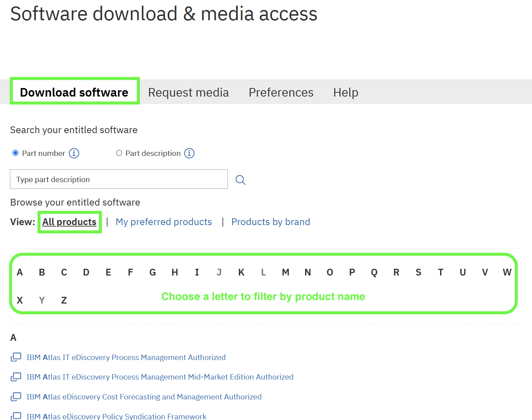
Task: Filter products by letter Z
Action: coord(64,300)
